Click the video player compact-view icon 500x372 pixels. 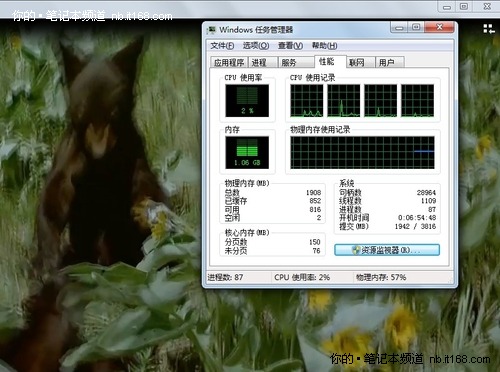point(489,29)
